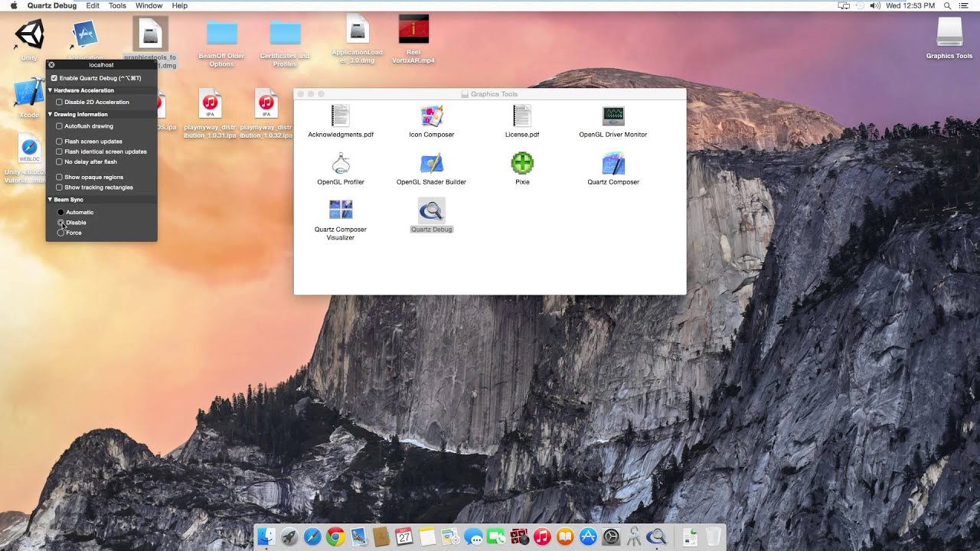Select the Pixie app icon
This screenshot has width=980, height=551.
pyautogui.click(x=522, y=164)
